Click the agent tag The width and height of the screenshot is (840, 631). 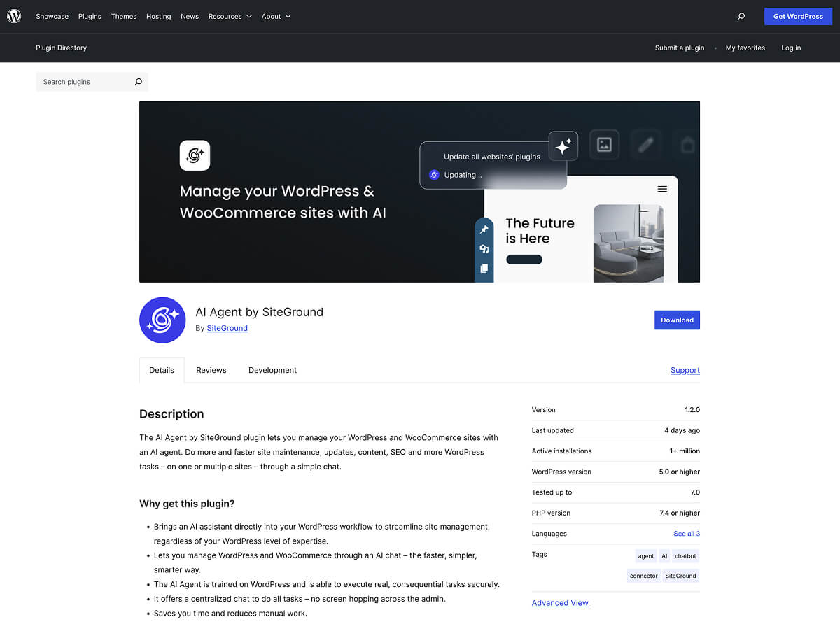[645, 556]
